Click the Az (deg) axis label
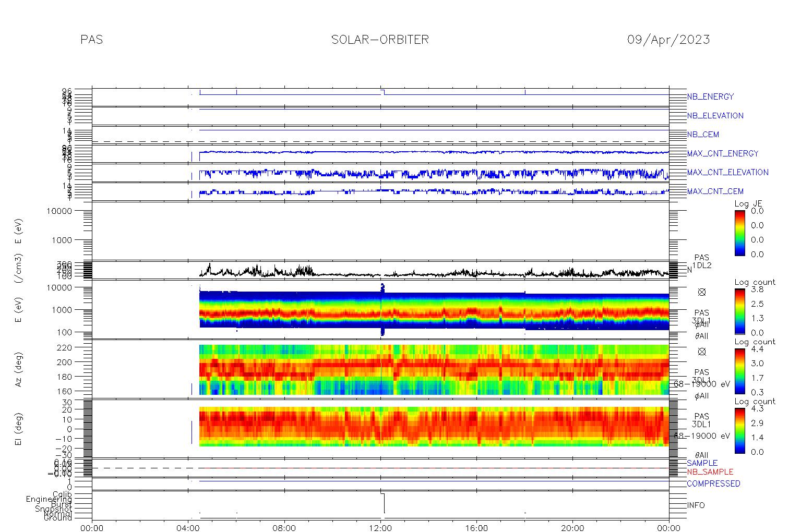The width and height of the screenshot is (789, 532). pyautogui.click(x=18, y=369)
